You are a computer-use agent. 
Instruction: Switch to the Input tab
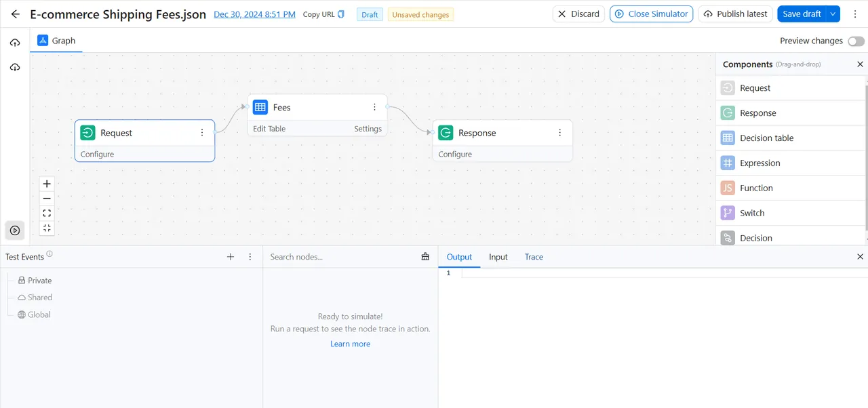coord(498,257)
